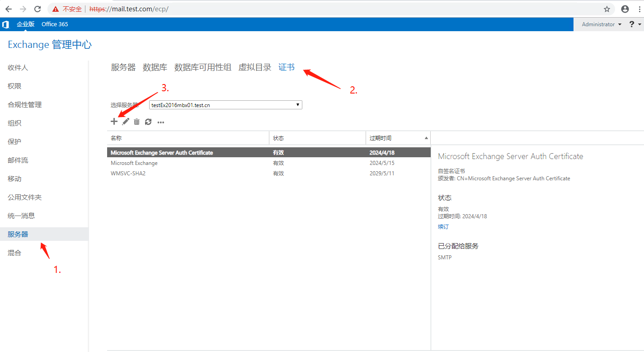Open 保护 in the left navigation
The height and width of the screenshot is (352, 644).
coord(14,141)
